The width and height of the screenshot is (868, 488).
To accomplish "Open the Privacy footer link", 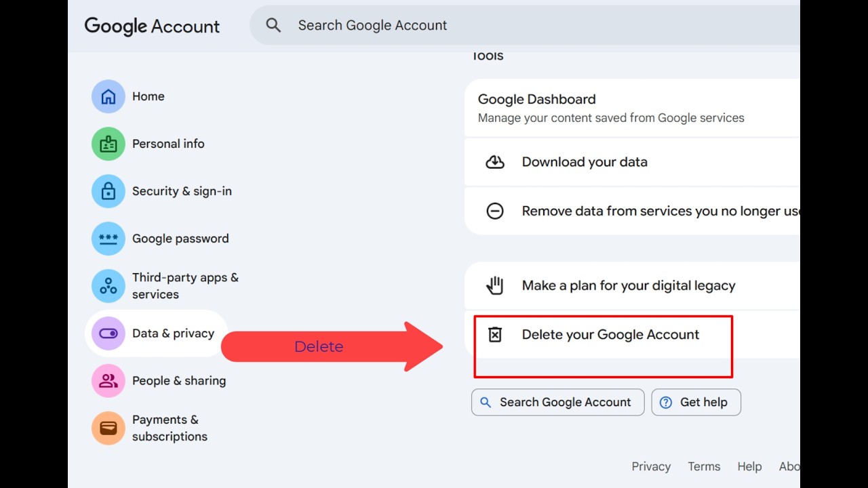I will click(651, 466).
